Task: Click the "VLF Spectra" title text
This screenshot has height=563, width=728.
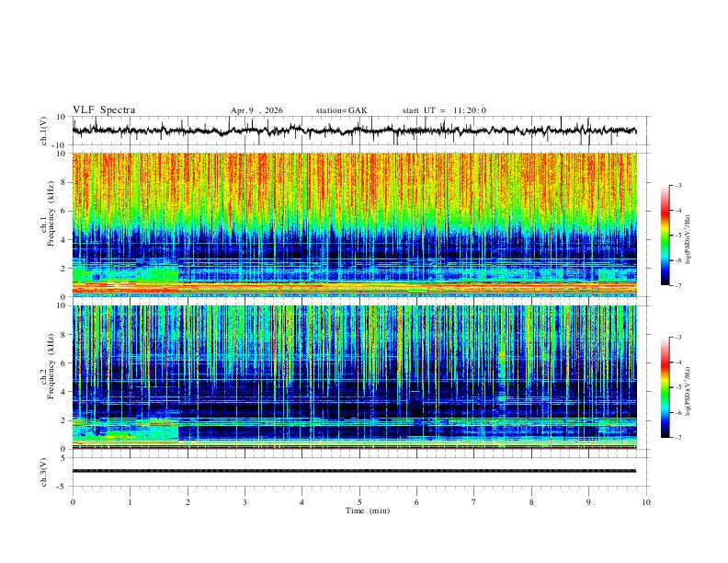Action: point(104,110)
